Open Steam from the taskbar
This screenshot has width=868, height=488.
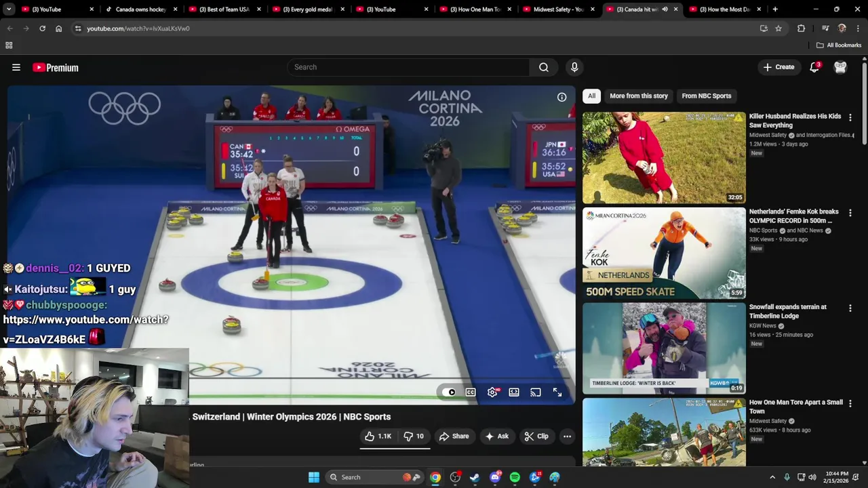[x=475, y=477]
